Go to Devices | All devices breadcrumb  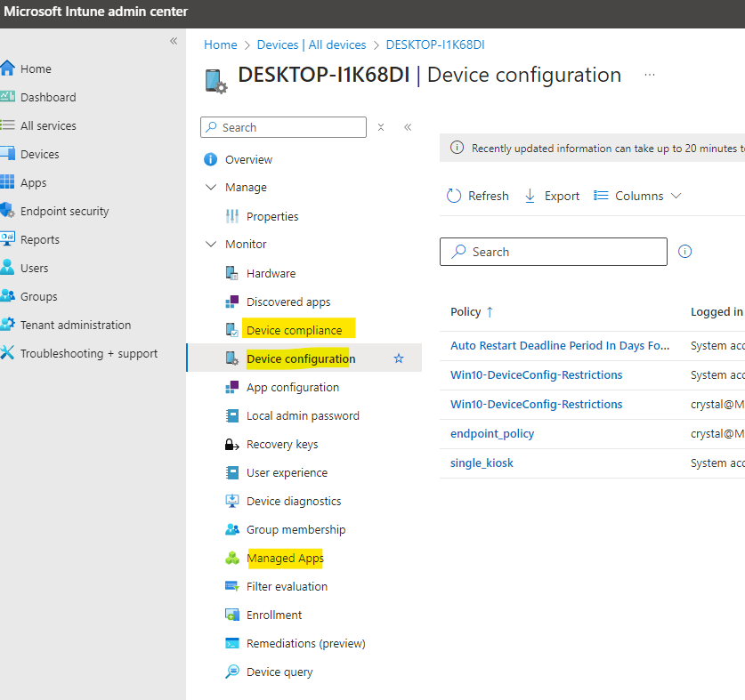tap(312, 44)
